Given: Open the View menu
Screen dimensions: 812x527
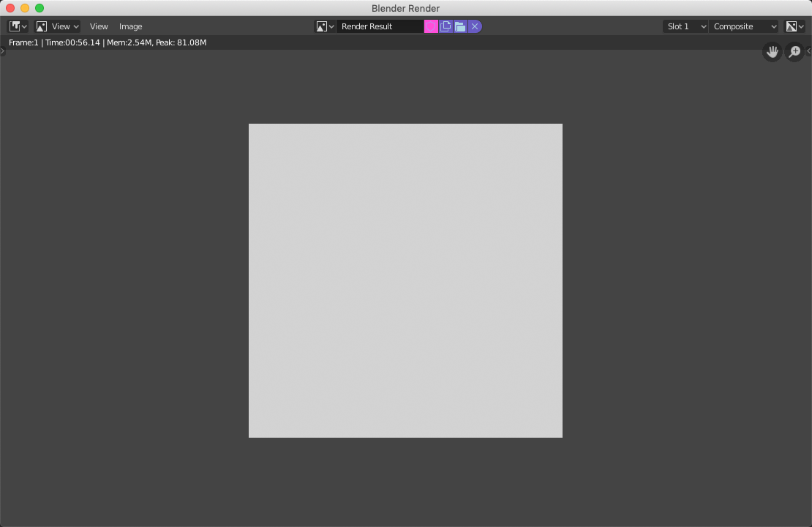Looking at the screenshot, I should (x=99, y=26).
